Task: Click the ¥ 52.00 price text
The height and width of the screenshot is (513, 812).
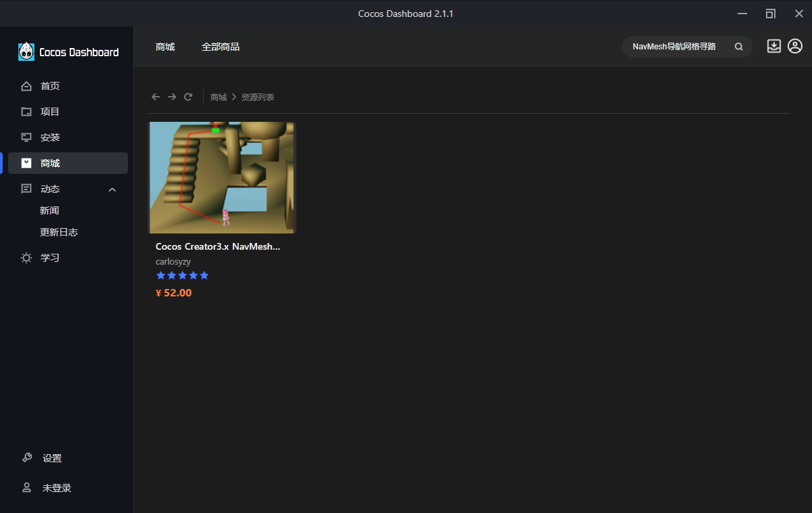Action: [x=174, y=293]
